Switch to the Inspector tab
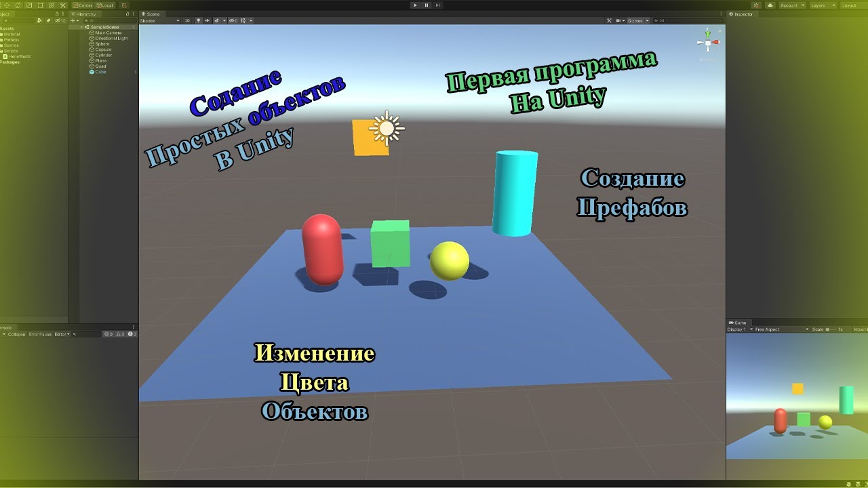This screenshot has width=868, height=488. pos(743,14)
